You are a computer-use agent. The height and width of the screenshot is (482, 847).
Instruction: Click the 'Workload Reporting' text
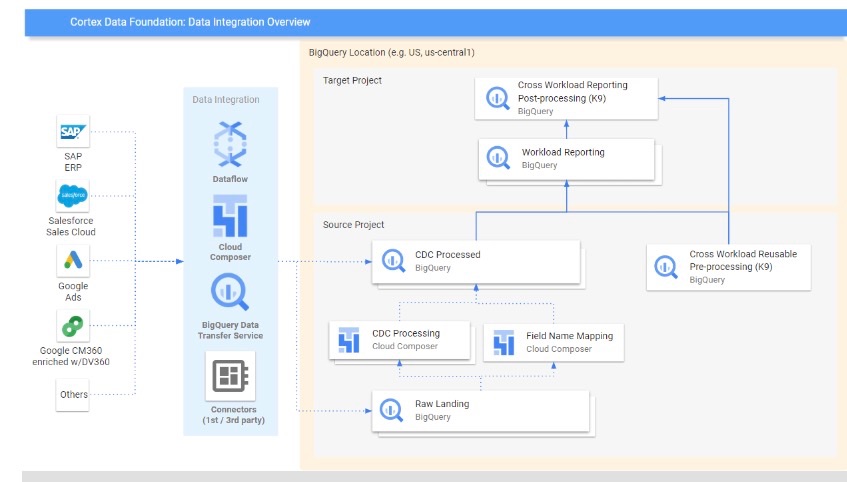coord(563,152)
